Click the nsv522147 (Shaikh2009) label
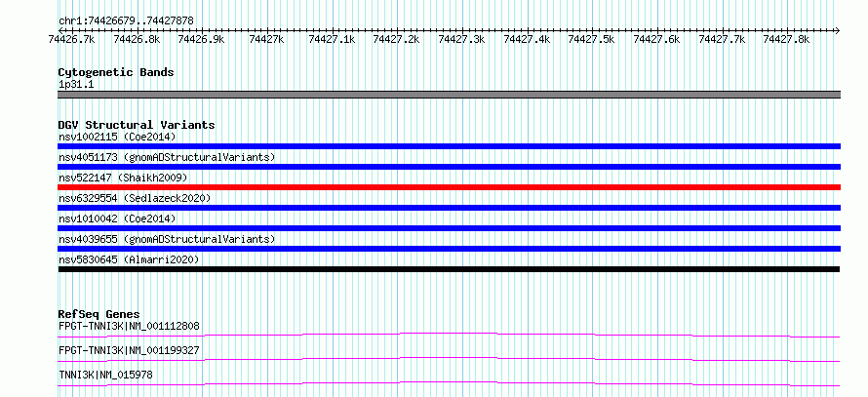This screenshot has width=868, height=397. (x=123, y=178)
